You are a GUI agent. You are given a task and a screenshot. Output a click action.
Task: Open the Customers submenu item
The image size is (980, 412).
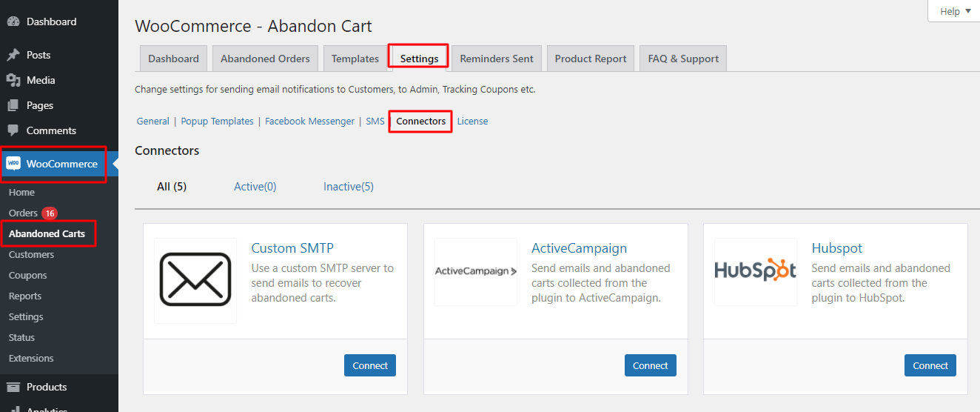click(31, 254)
